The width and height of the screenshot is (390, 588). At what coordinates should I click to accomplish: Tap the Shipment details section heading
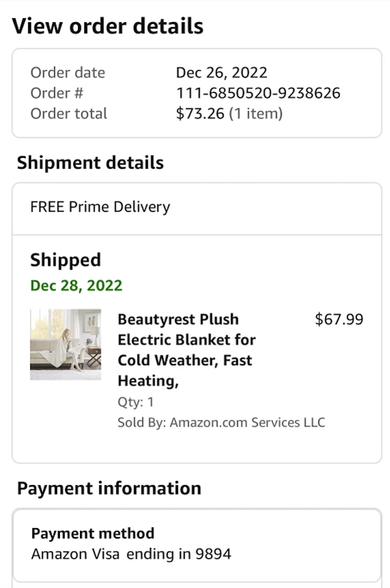90,163
